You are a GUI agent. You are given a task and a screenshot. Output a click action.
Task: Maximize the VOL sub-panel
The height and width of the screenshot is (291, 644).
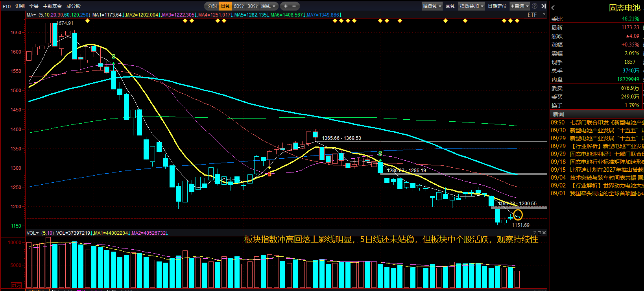[x=539, y=233]
